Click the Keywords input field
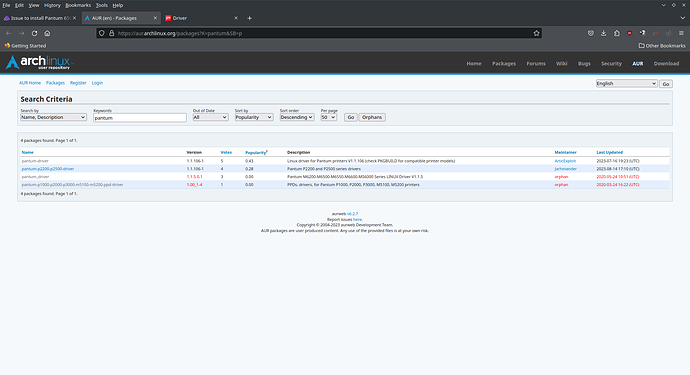This screenshot has width=690, height=375. pyautogui.click(x=140, y=118)
